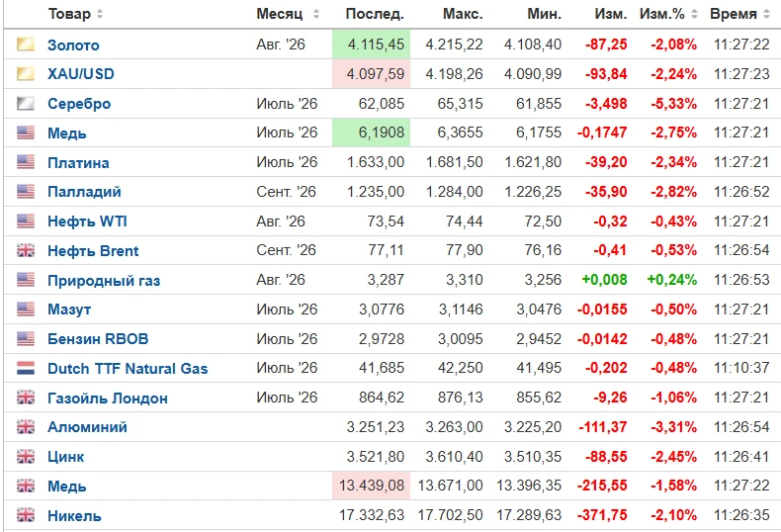Click the UK flag next to Нефть Brent
Viewport: 781px width, 532px height.
(26, 250)
